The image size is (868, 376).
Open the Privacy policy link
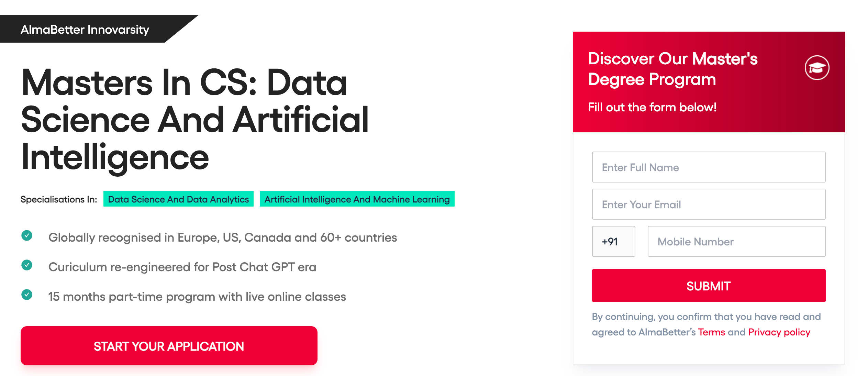coord(779,332)
